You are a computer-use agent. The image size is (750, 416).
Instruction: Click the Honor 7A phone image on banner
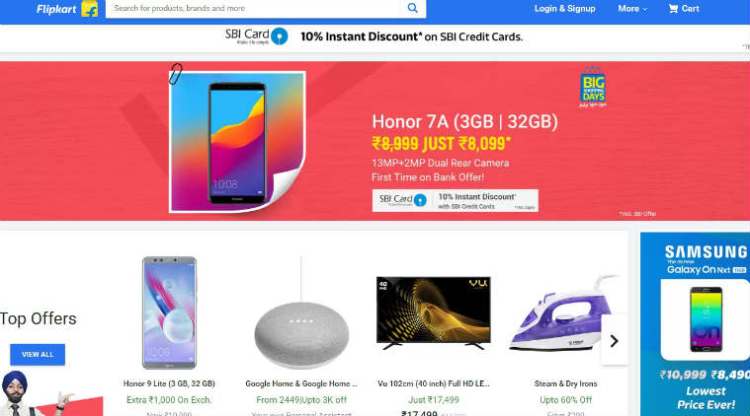point(238,142)
